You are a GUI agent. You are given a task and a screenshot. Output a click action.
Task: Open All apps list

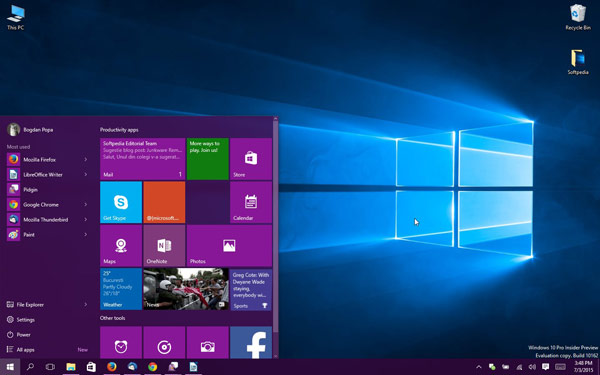pyautogui.click(x=25, y=349)
